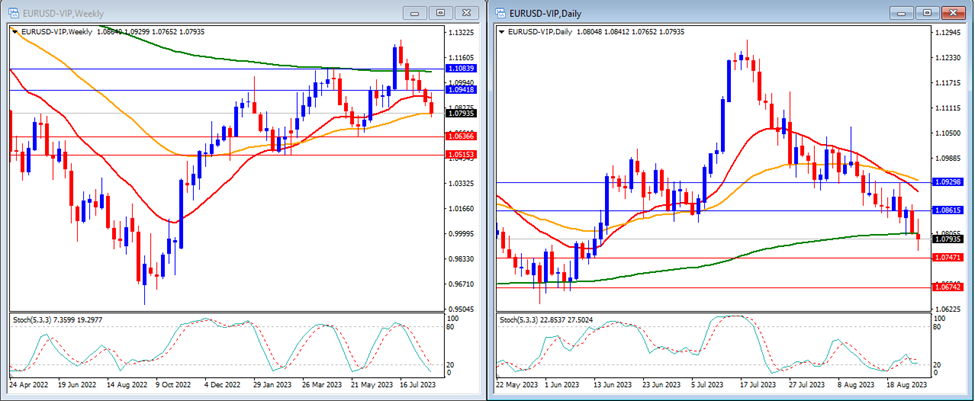975x401 pixels.
Task: Click the chart icon in the Daily window title bar
Action: [x=500, y=13]
